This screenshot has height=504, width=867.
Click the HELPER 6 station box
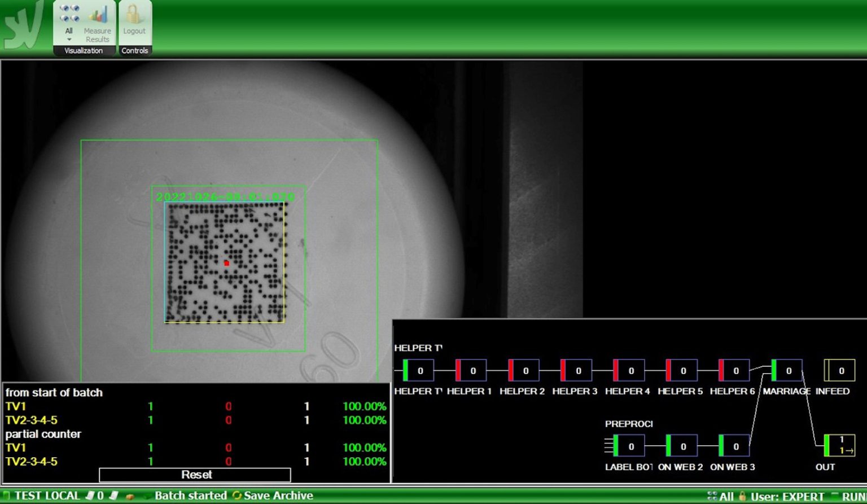734,371
